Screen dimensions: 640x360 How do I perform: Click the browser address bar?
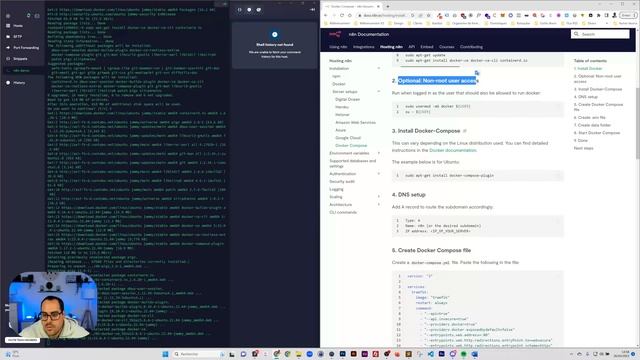384,16
